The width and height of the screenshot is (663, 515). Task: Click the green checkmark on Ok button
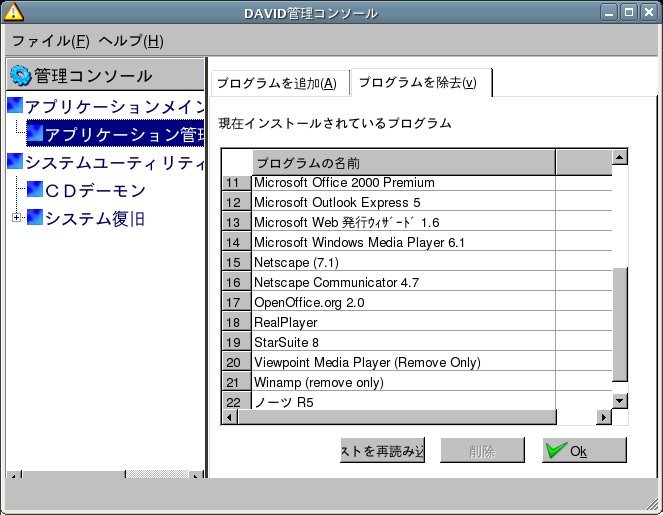pyautogui.click(x=556, y=450)
